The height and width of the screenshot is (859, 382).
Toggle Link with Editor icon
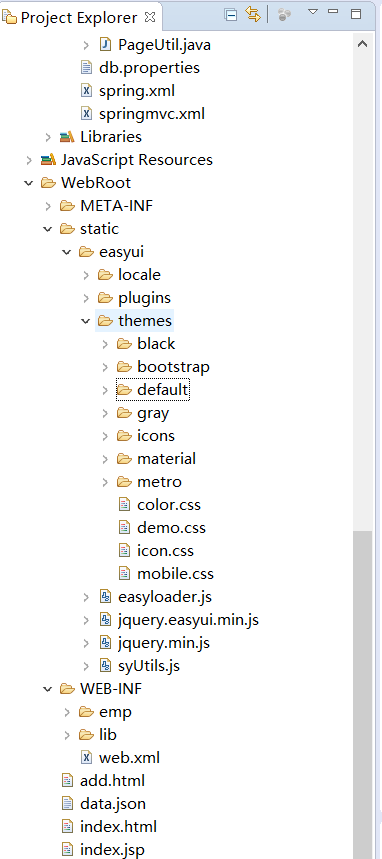tap(253, 14)
